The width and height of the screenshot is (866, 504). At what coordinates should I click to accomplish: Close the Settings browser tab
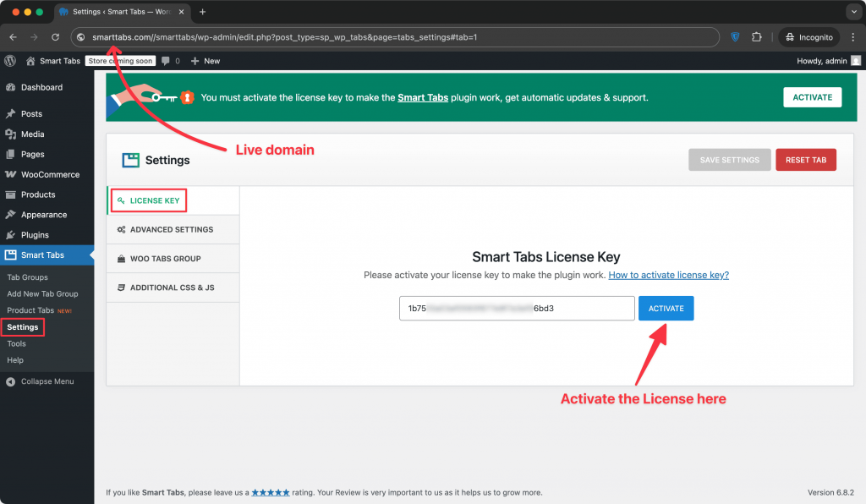pos(181,12)
